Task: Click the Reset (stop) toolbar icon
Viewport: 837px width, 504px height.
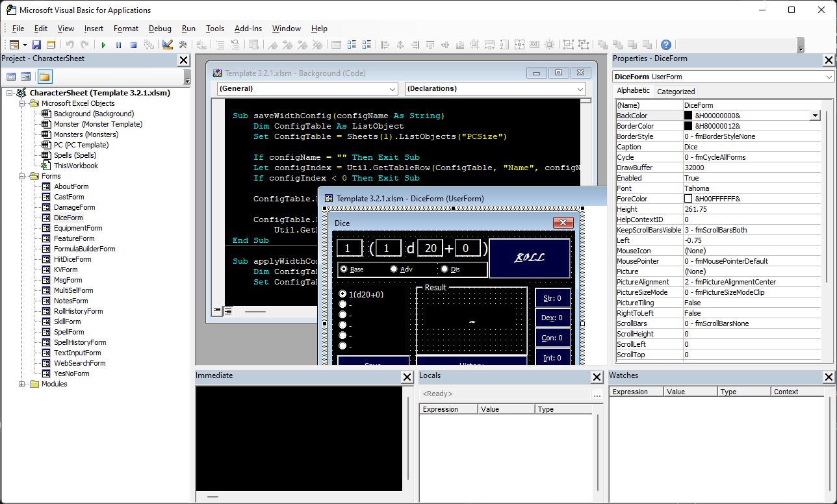Action: 133,45
